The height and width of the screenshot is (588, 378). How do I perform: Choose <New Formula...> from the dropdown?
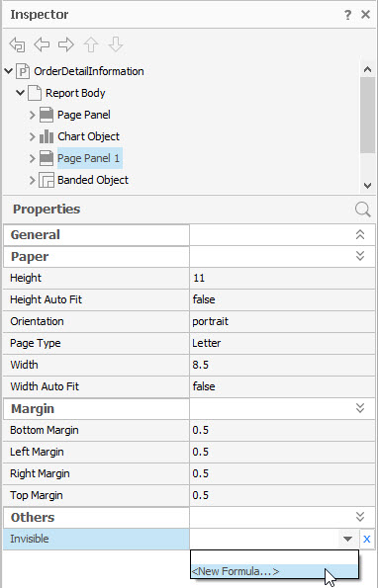pyautogui.click(x=274, y=571)
